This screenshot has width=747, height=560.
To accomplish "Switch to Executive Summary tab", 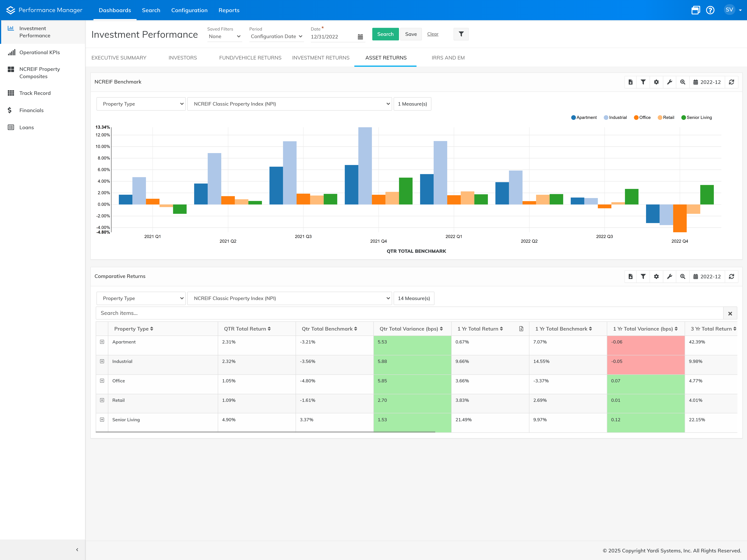I will tap(119, 58).
